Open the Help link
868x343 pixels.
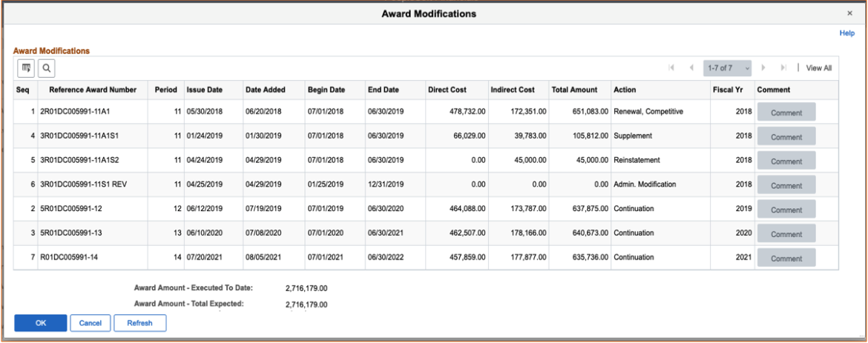tap(846, 33)
